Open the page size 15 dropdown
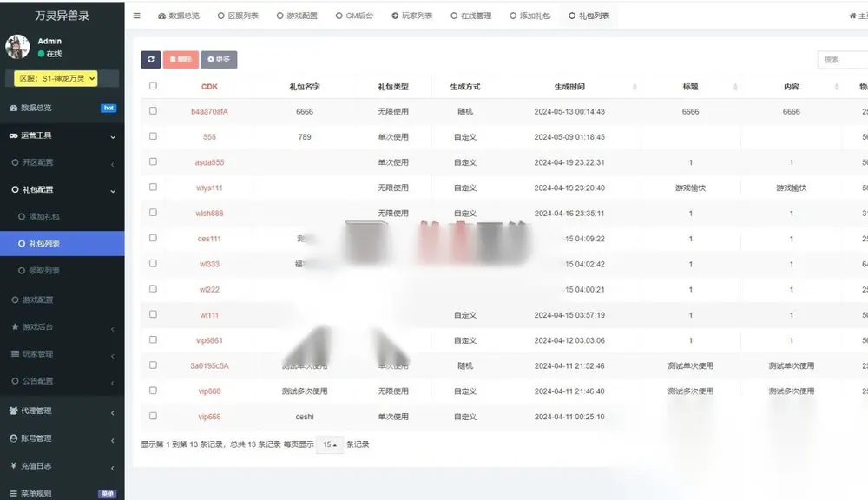Screen dimensions: 868x500 click(x=330, y=444)
